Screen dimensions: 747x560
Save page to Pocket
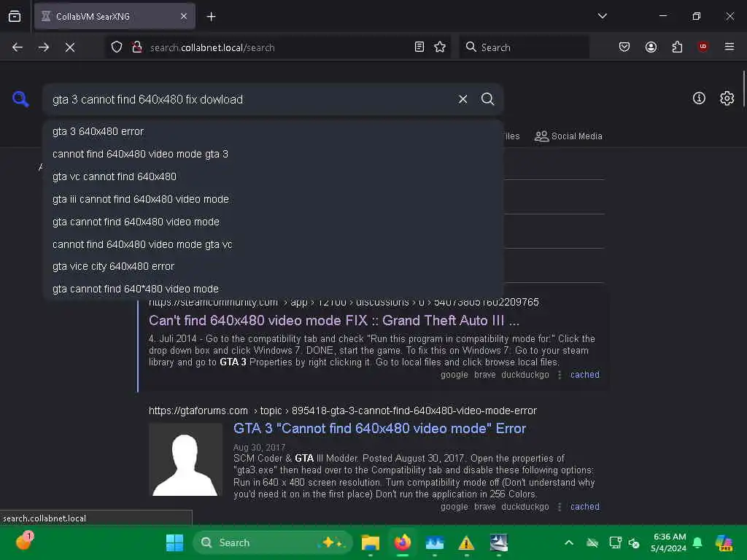[624, 47]
